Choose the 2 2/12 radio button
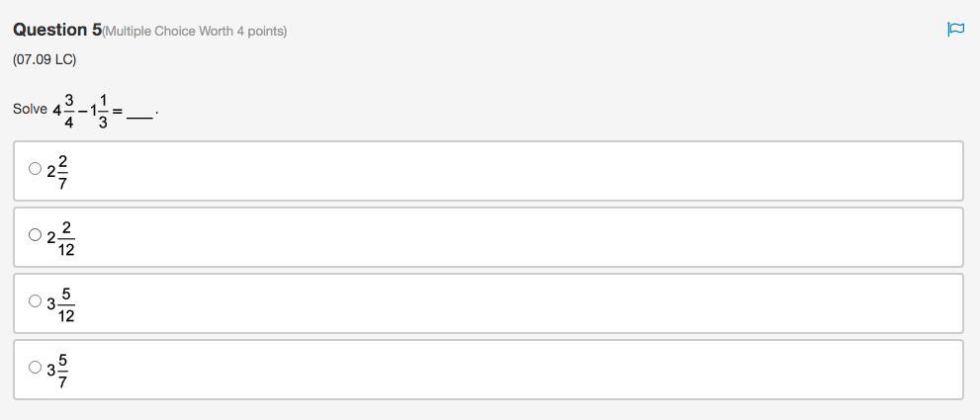Image resolution: width=980 pixels, height=420 pixels. pos(36,235)
